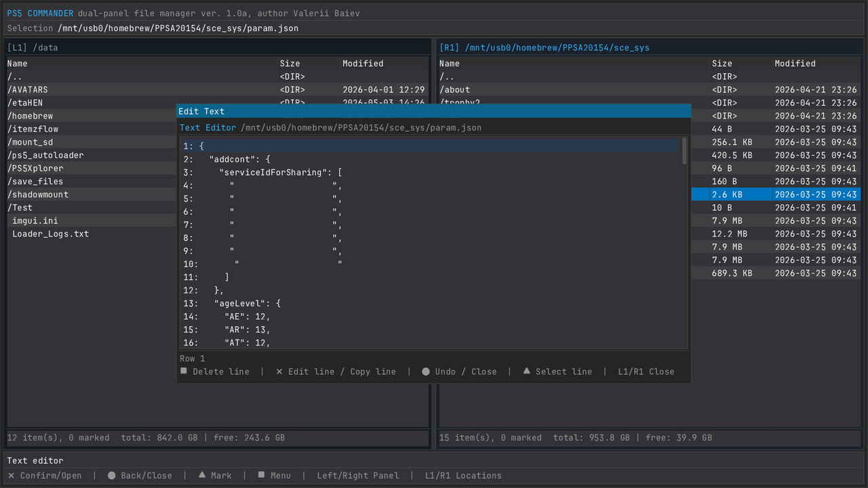868x488 pixels.
Task: Select editor line 3 "serviceIdForSharing"
Action: click(x=430, y=172)
